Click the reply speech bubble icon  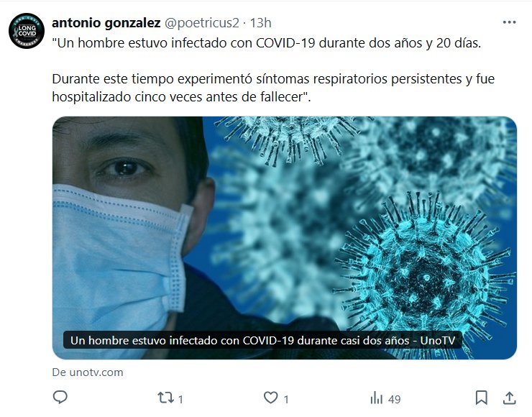pyautogui.click(x=60, y=397)
